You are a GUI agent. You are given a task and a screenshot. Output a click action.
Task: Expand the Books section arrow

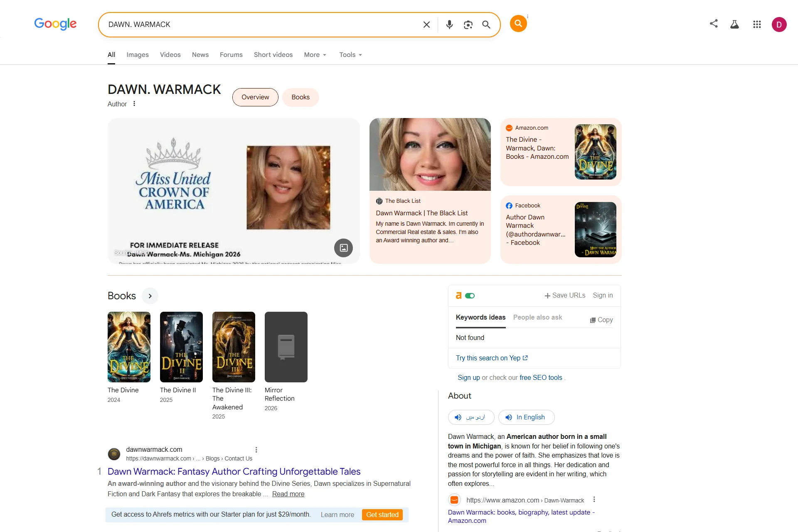coord(150,296)
